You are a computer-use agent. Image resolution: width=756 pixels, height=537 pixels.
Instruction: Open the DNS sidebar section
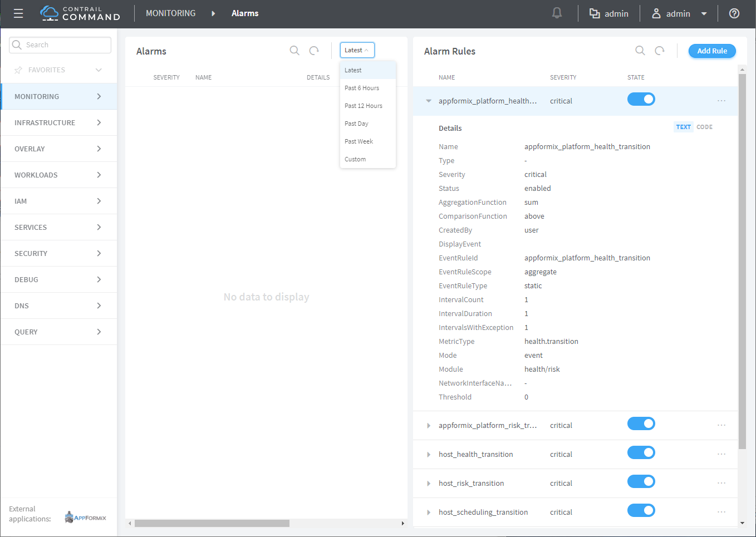(58, 306)
